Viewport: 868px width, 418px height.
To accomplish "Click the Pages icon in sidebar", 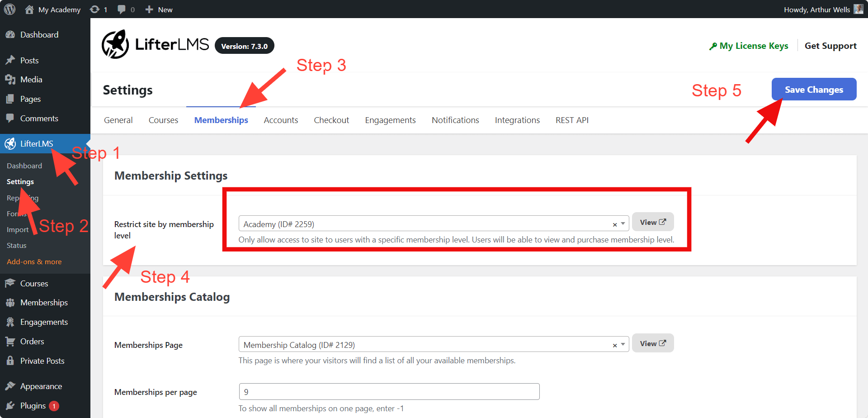I will (x=10, y=99).
